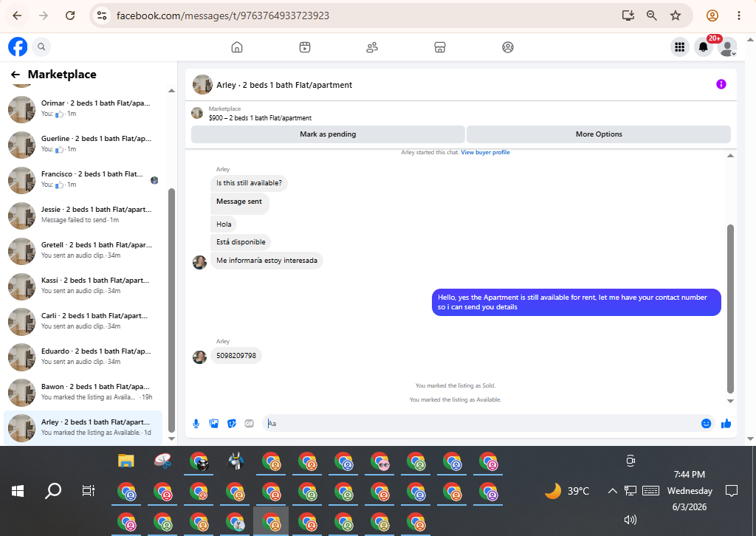Image resolution: width=756 pixels, height=536 pixels.
Task: Click More Options button
Action: (x=599, y=134)
